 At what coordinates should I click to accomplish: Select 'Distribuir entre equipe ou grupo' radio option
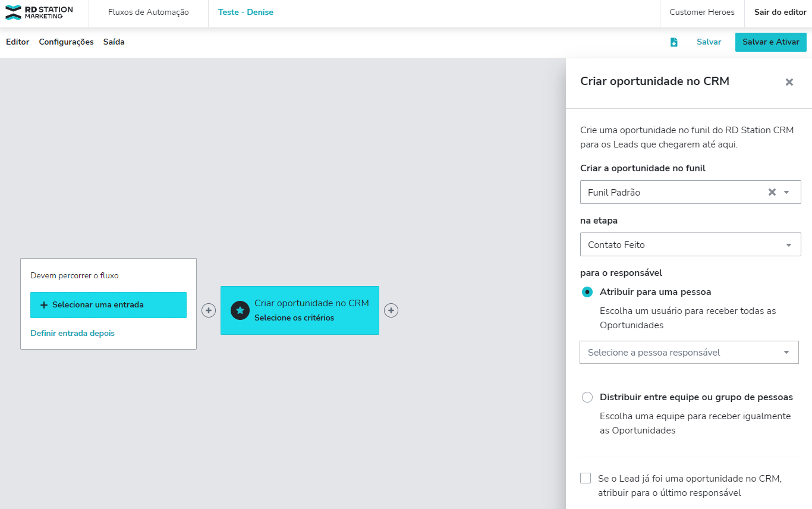pos(587,397)
